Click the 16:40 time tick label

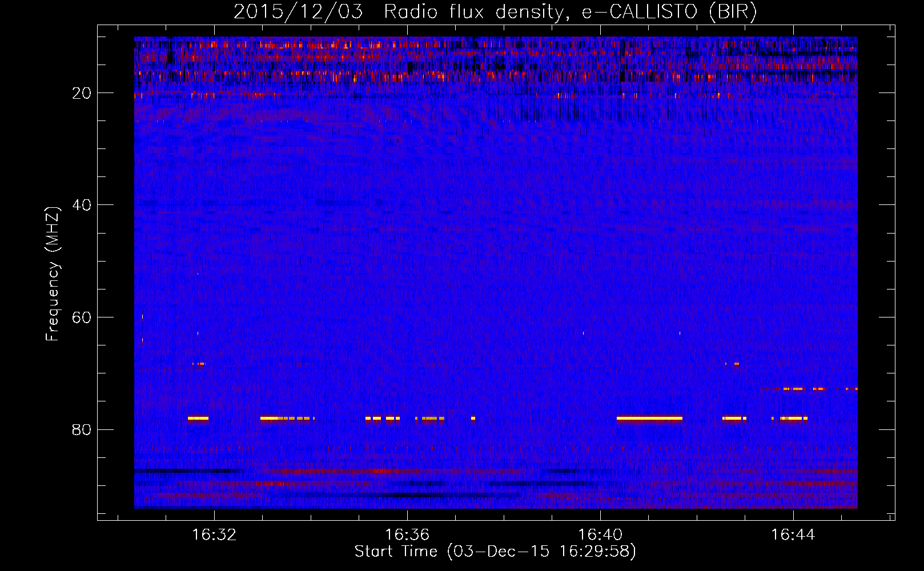(600, 535)
